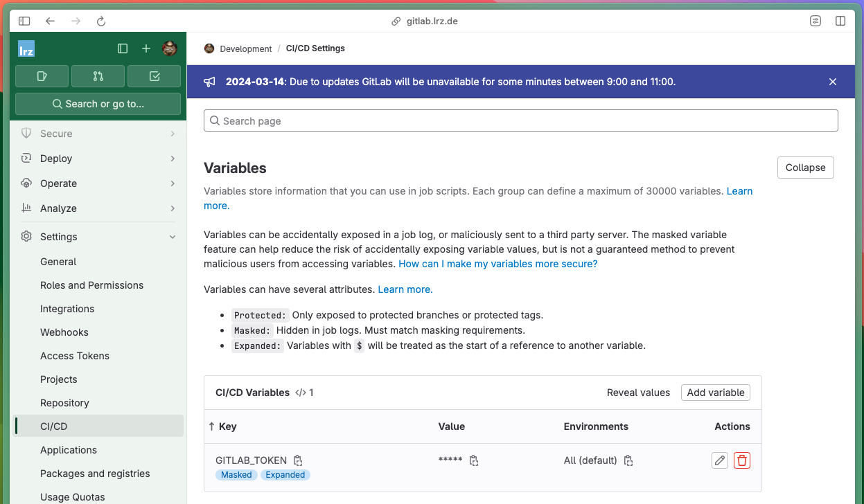Expand the Secure section chevron
Image resolution: width=864 pixels, height=504 pixels.
coord(173,134)
